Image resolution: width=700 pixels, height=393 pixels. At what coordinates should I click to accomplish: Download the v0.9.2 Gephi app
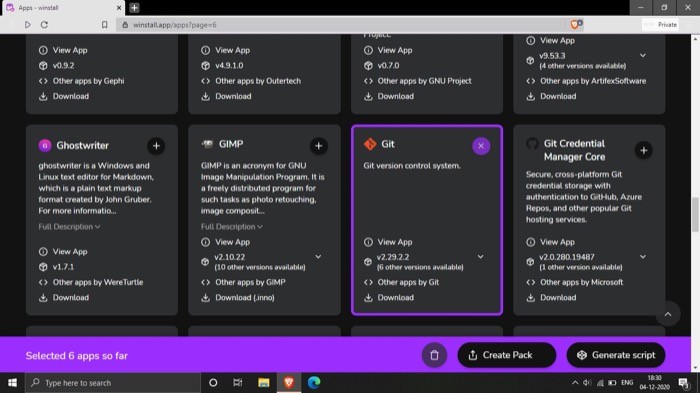tap(64, 96)
